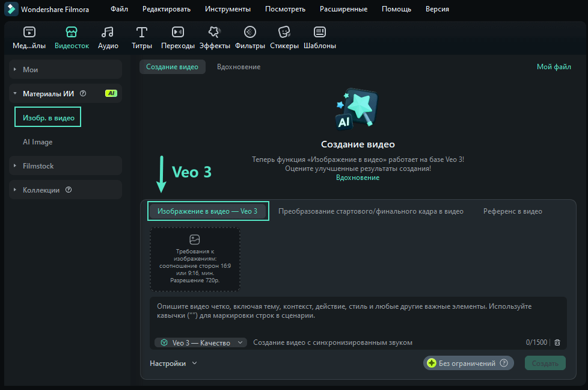Select Изобр. в видео in sidebar
The height and width of the screenshot is (390, 588).
pos(48,117)
